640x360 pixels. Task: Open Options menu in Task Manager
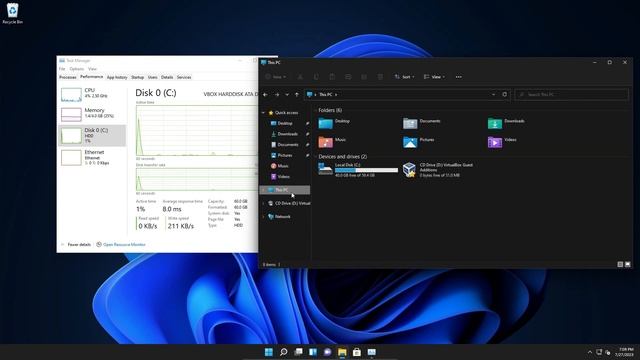[76, 69]
